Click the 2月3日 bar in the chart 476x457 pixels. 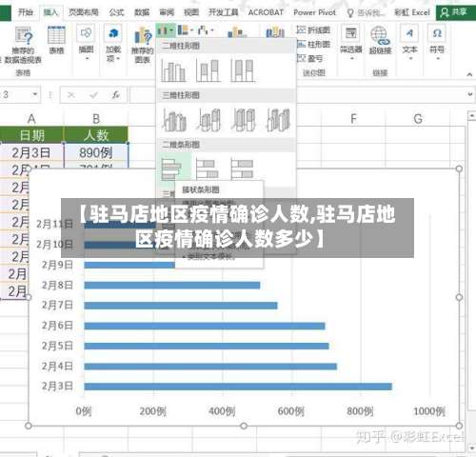238,387
